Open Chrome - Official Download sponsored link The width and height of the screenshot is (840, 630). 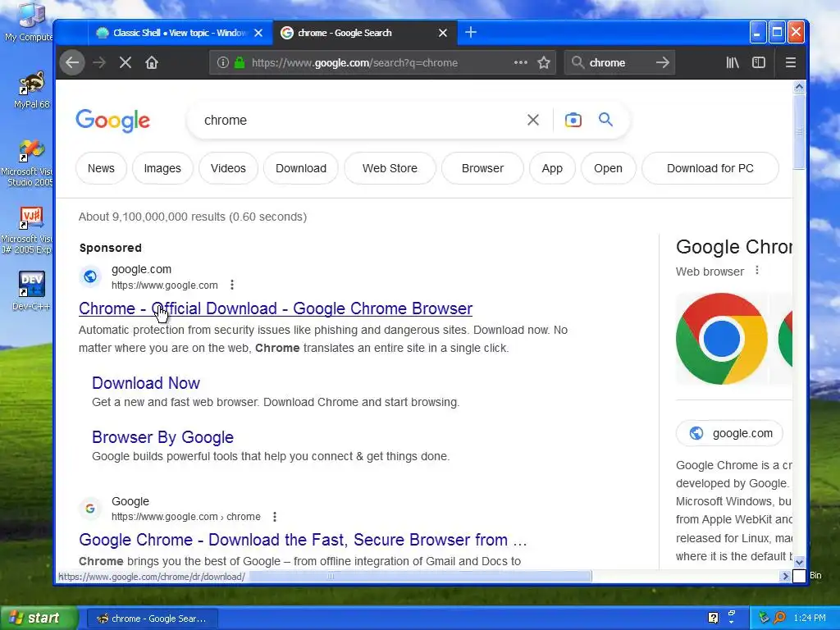[276, 308]
